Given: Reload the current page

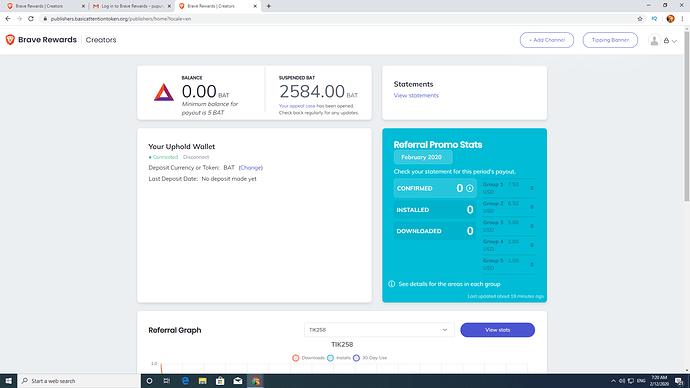Looking at the screenshot, I should (x=31, y=19).
